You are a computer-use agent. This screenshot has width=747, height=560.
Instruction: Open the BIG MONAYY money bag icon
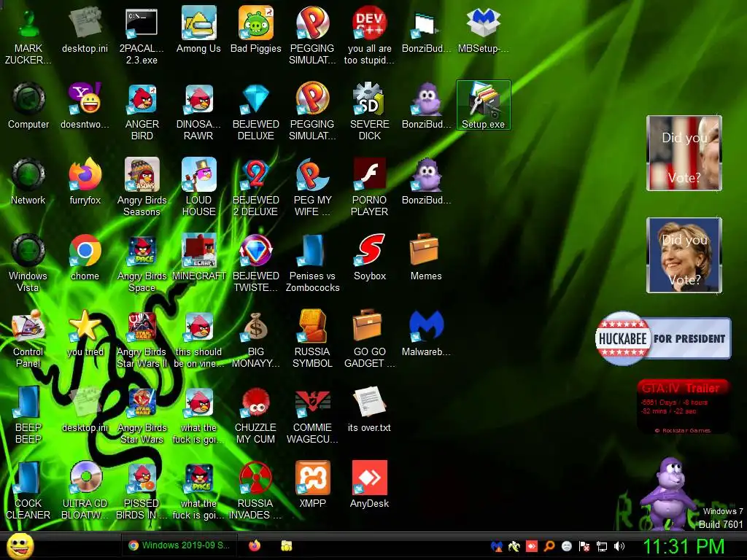[x=256, y=338]
